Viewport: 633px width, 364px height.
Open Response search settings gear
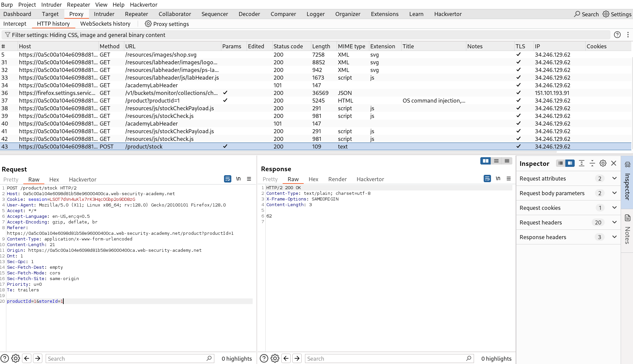275,358
